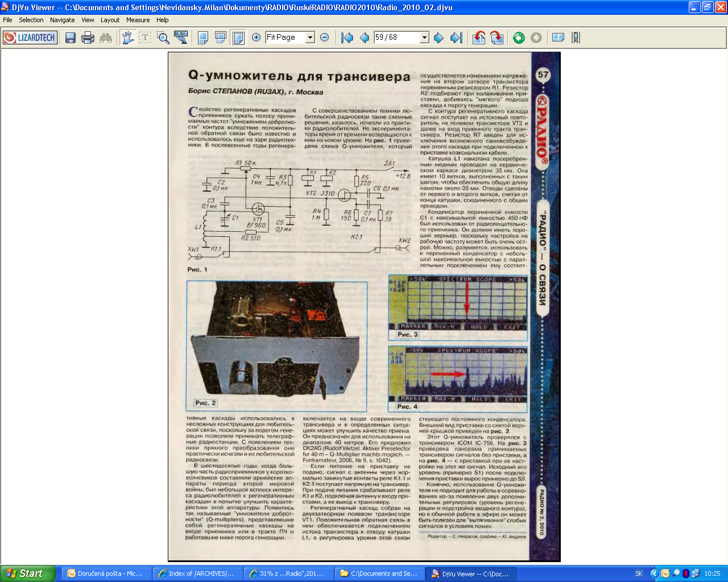This screenshot has height=582, width=728.
Task: Switch to continuous page layout
Action: pos(221,38)
